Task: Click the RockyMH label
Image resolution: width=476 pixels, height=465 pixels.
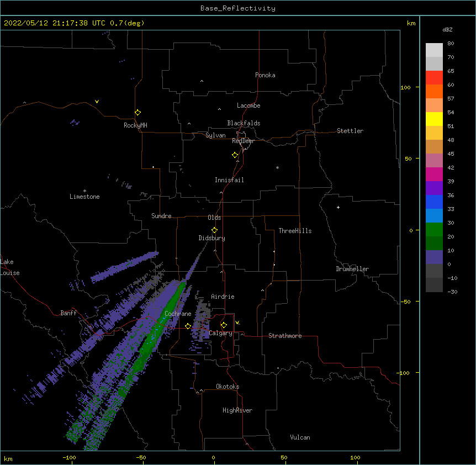Action: (x=135, y=125)
